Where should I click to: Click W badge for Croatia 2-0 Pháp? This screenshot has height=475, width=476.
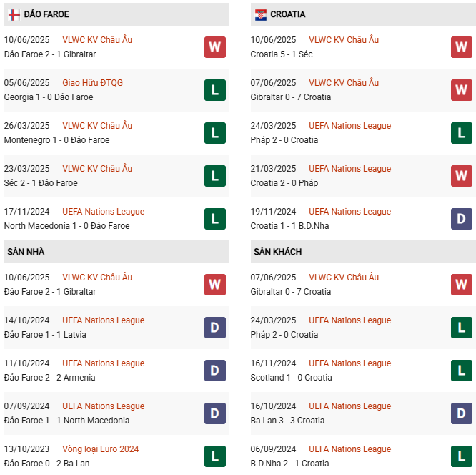(461, 176)
